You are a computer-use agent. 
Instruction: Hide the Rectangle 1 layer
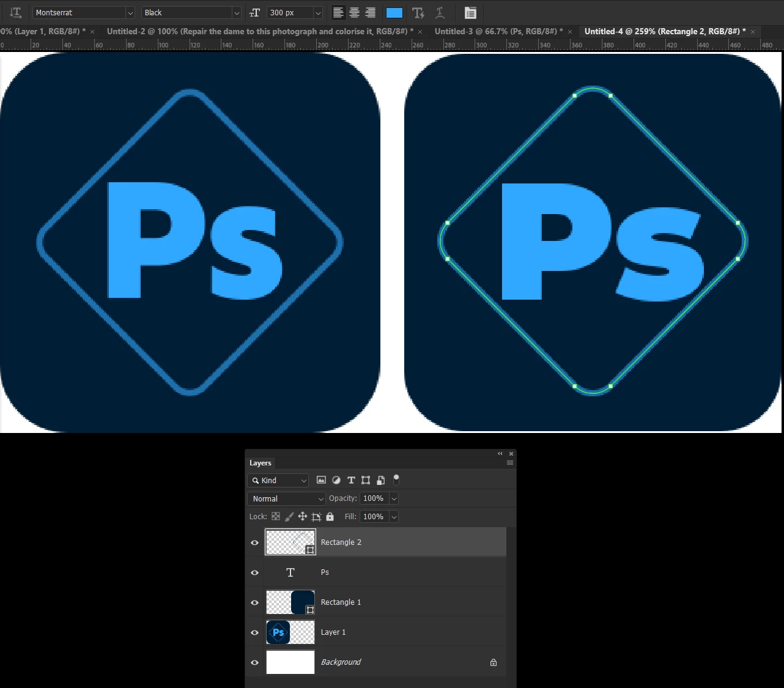point(255,602)
